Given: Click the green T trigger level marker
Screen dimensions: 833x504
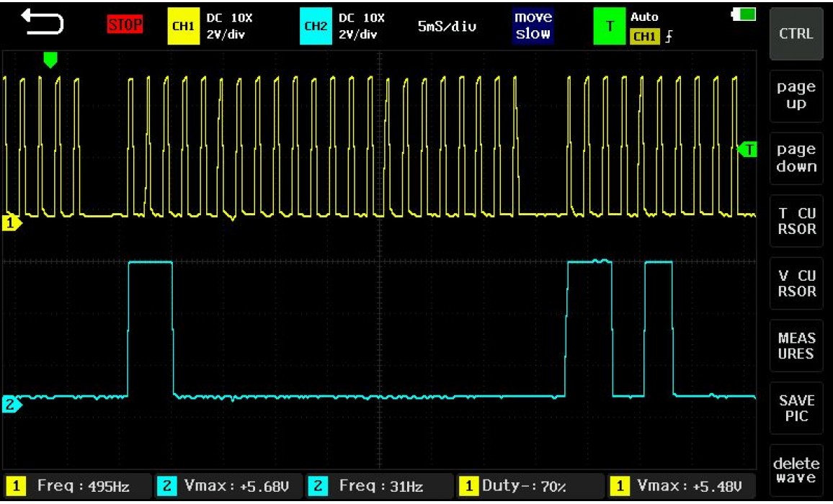Looking at the screenshot, I should [x=748, y=150].
